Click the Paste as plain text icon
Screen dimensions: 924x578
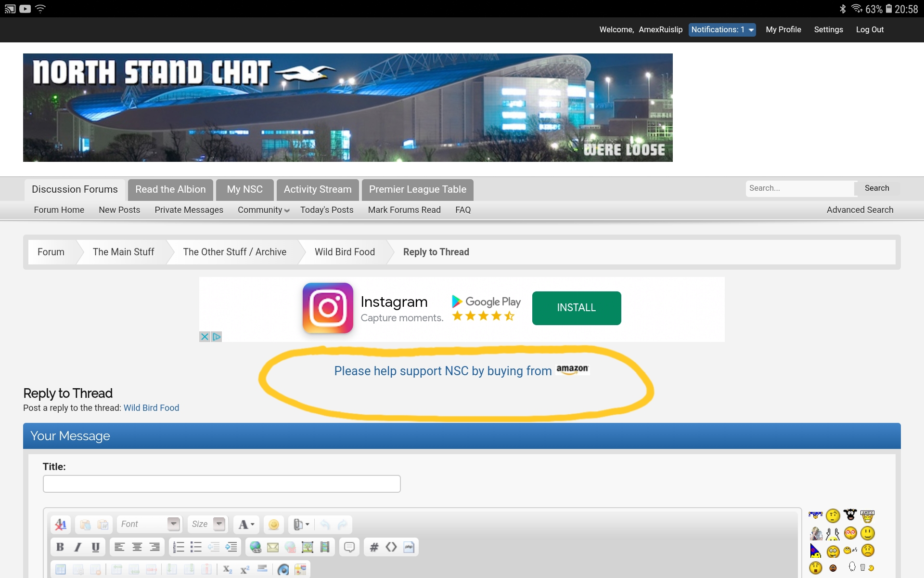point(85,525)
